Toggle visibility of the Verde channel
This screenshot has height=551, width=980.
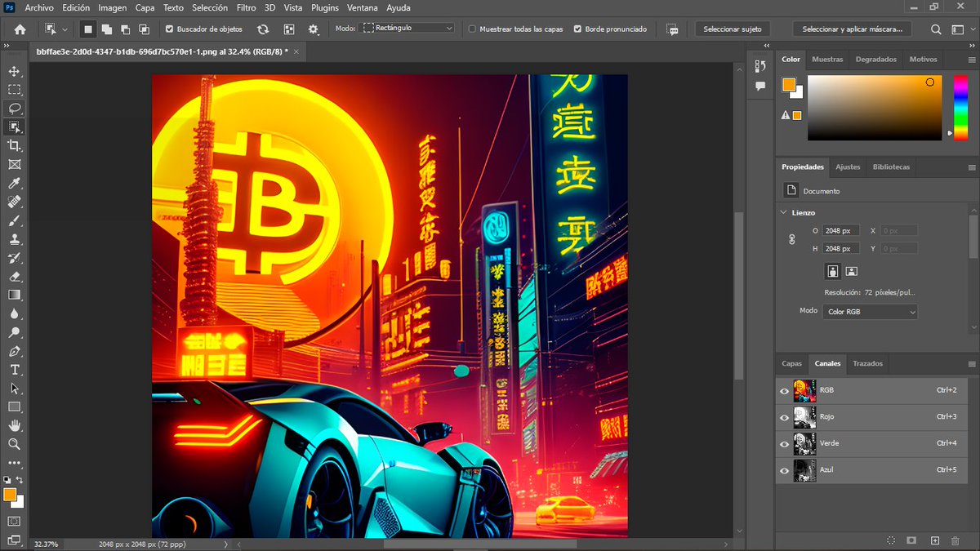click(x=785, y=444)
